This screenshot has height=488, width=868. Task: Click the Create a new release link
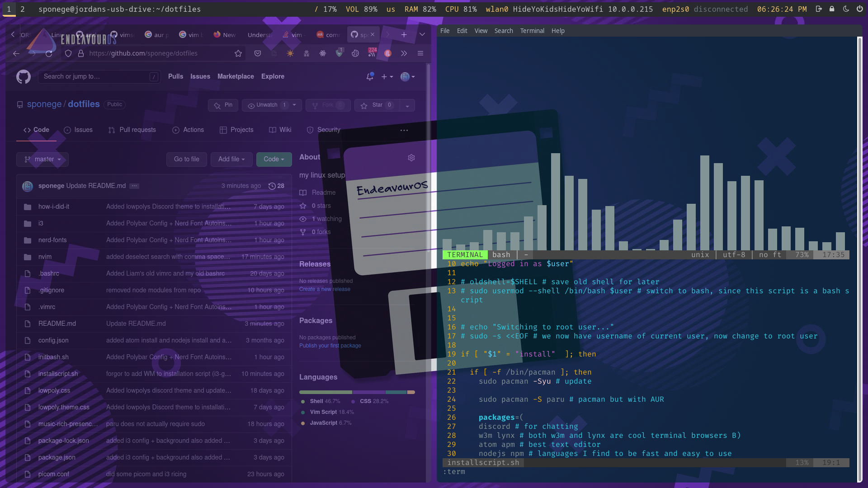coord(325,289)
